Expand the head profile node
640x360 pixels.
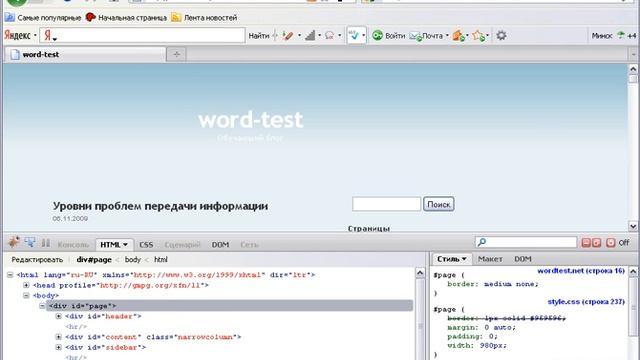26,285
